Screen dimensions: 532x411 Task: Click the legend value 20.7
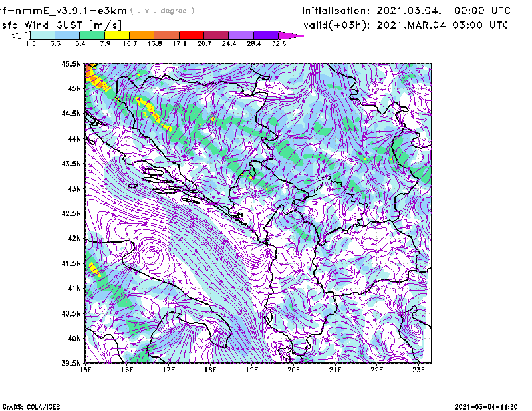pyautogui.click(x=204, y=43)
